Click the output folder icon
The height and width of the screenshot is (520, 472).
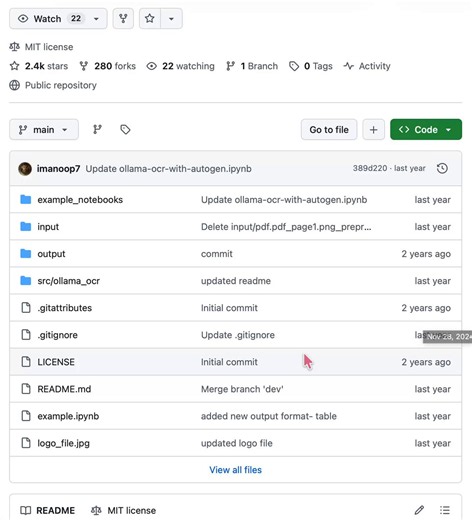click(x=26, y=254)
